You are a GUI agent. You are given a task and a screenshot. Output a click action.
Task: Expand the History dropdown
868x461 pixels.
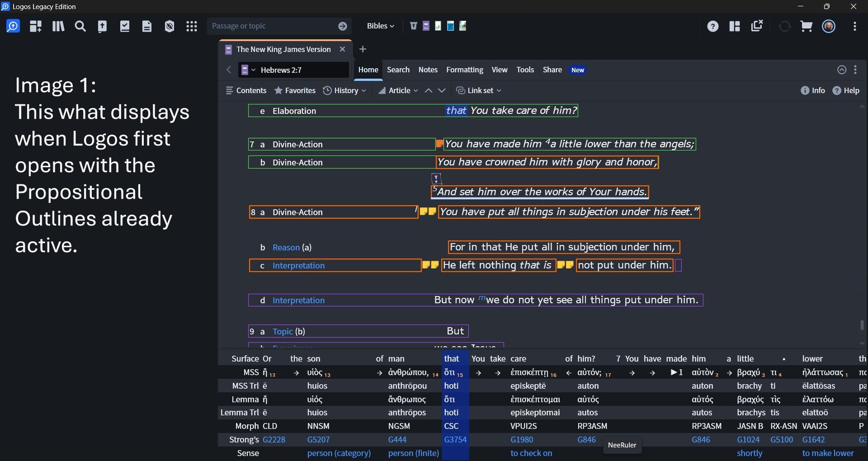[x=344, y=90]
